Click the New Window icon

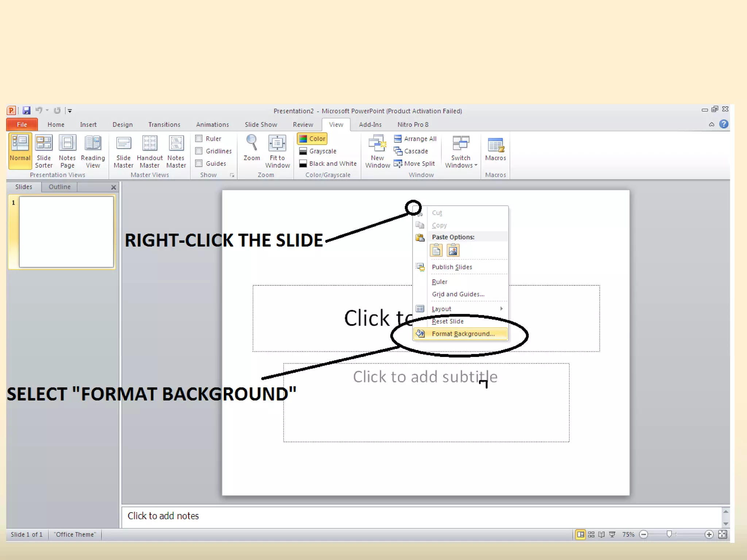[377, 143]
